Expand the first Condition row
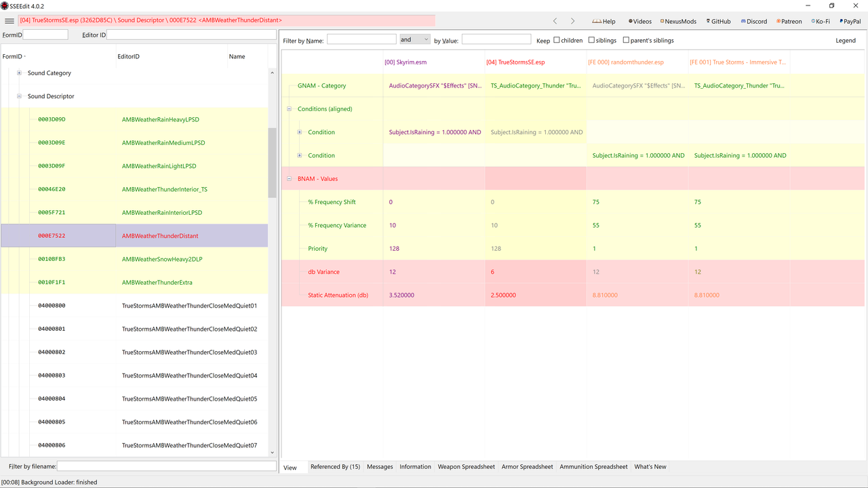 pyautogui.click(x=300, y=132)
